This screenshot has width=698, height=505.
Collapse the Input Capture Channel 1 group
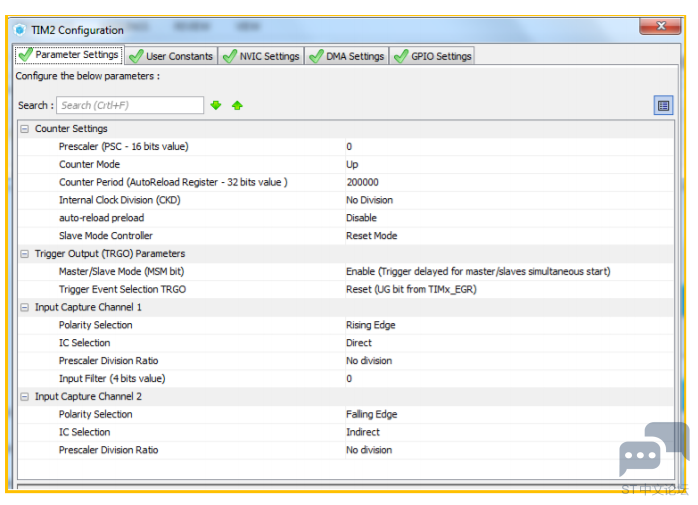[25, 307]
